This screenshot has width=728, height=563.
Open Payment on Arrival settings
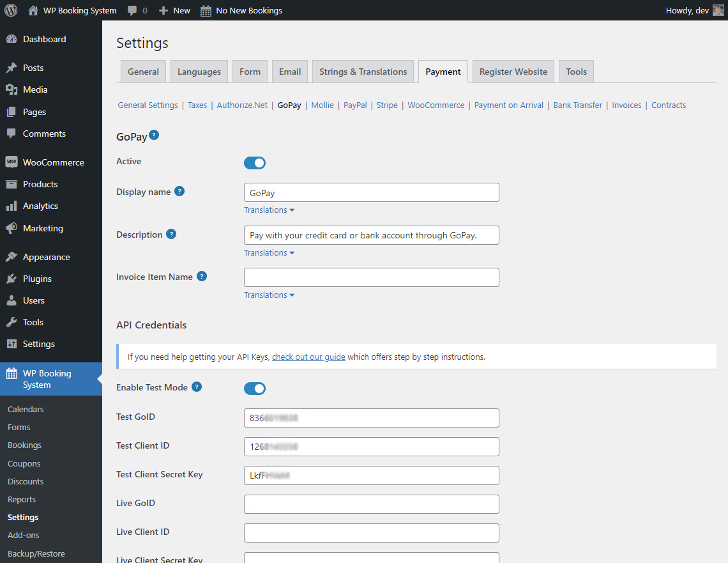pyautogui.click(x=508, y=105)
